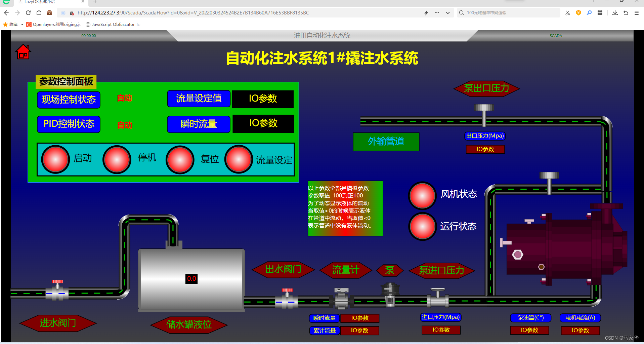
Task: Click the 风机状态 fan status indicator
Action: (x=422, y=195)
